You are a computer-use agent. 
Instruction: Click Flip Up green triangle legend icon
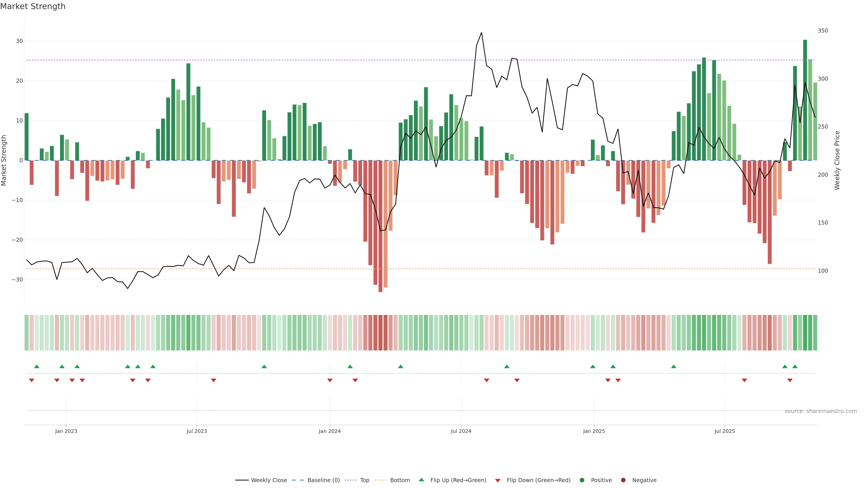click(x=421, y=480)
